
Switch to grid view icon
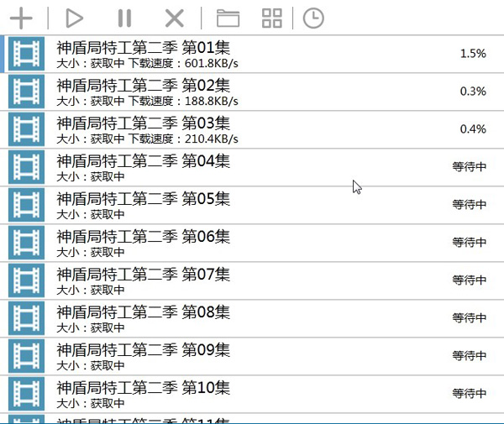(x=272, y=18)
